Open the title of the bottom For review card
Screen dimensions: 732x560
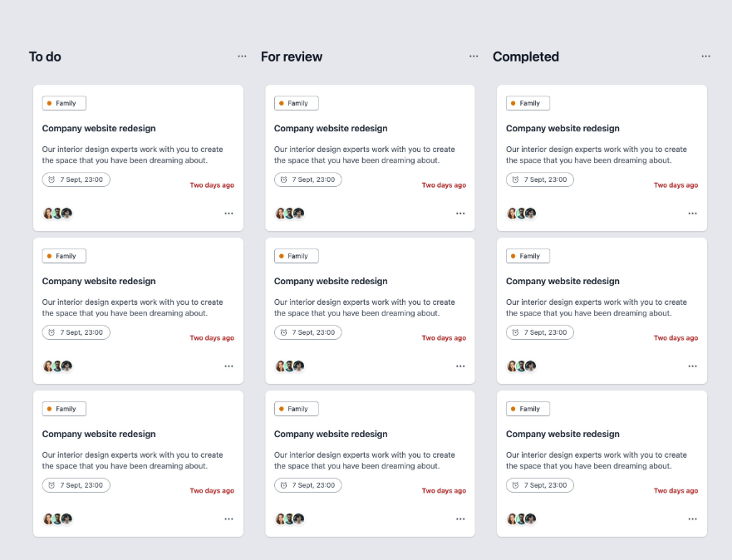point(331,434)
